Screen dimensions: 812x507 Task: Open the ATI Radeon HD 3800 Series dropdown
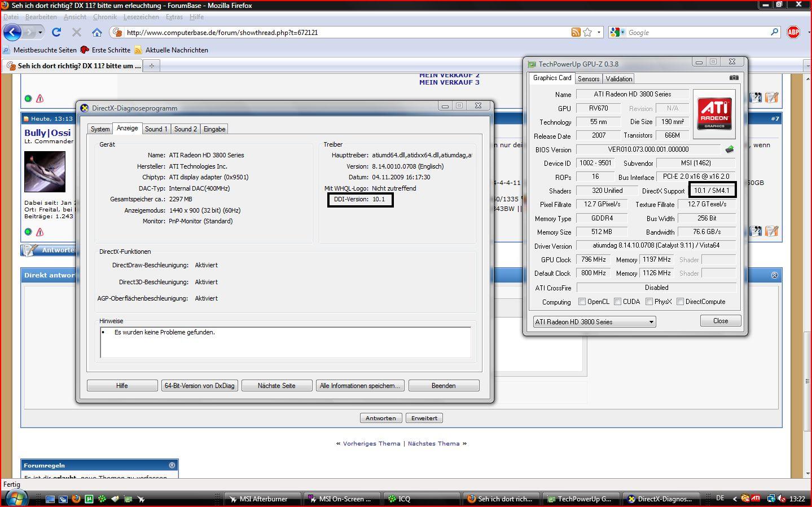[594, 321]
